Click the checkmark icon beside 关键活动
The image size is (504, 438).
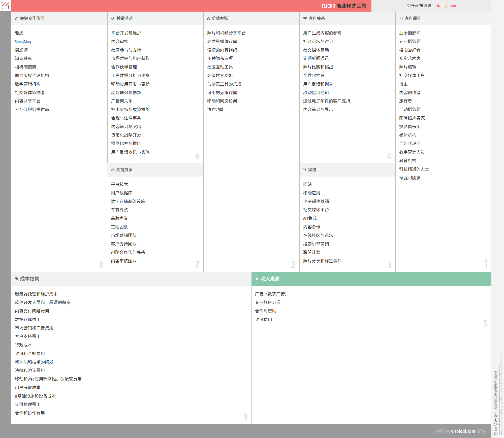point(113,18)
